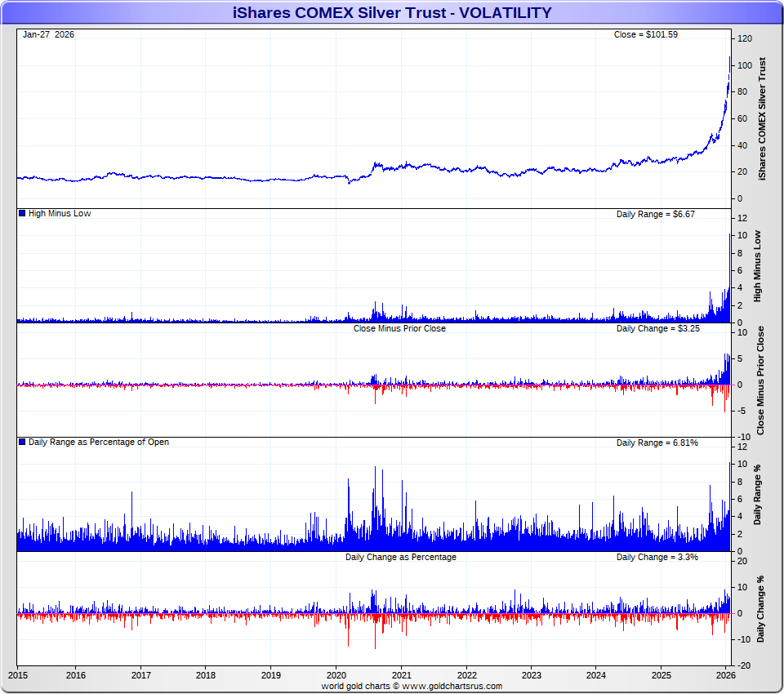Click the rotated Daily Change % axis label

pyautogui.click(x=760, y=609)
